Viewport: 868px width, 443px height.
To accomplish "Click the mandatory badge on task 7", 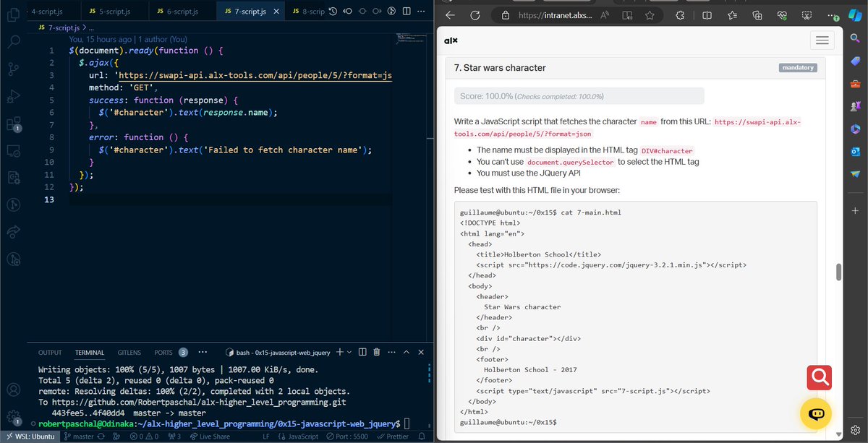I will (x=798, y=68).
